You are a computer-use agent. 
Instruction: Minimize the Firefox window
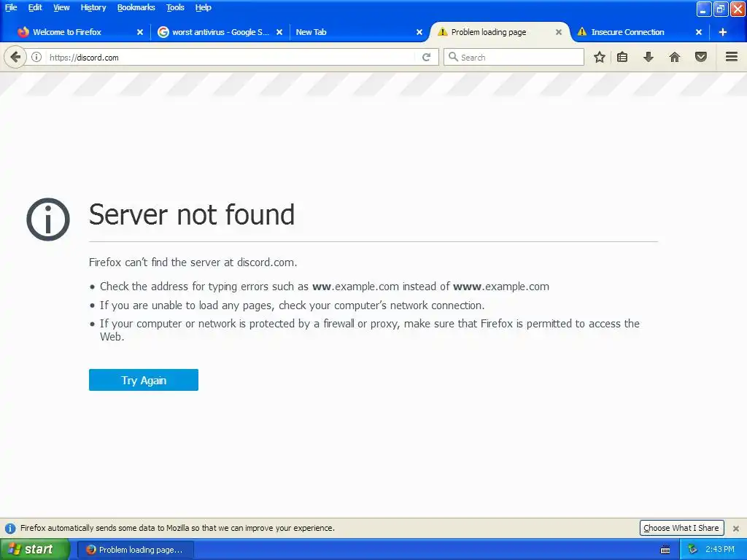704,9
